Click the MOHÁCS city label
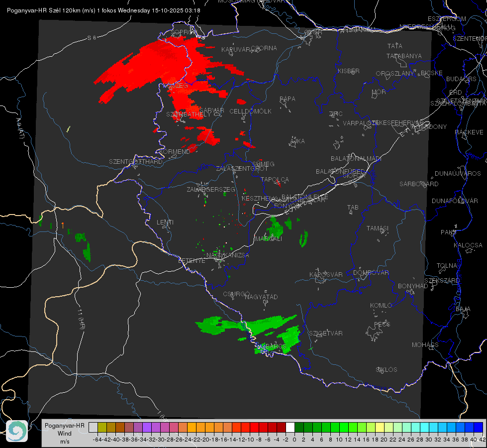This screenshot has width=487, height=448. (425, 345)
